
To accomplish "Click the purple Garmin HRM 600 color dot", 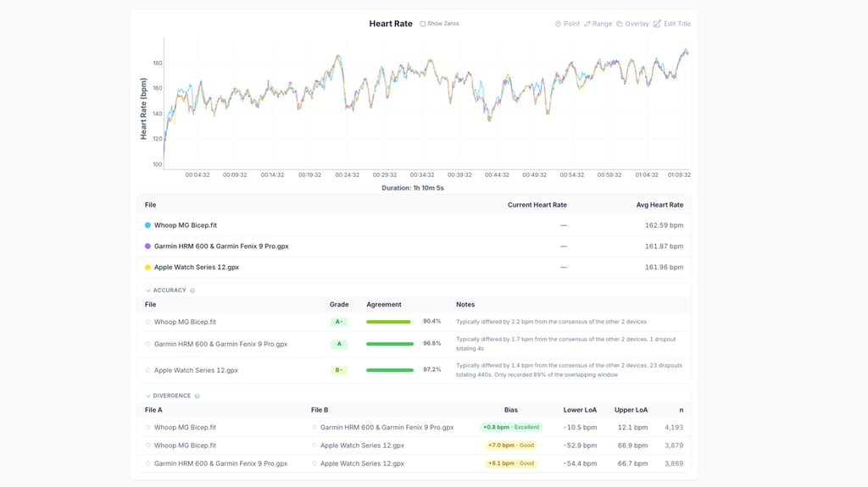I will [147, 246].
